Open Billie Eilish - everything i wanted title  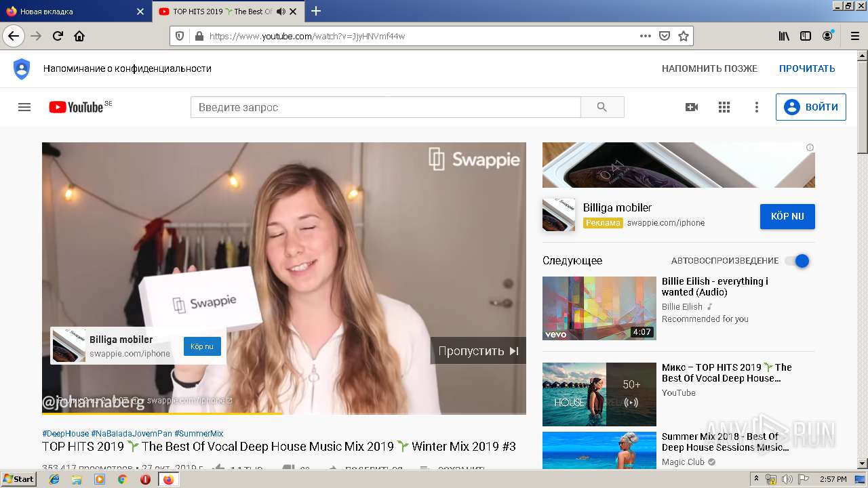pos(715,287)
